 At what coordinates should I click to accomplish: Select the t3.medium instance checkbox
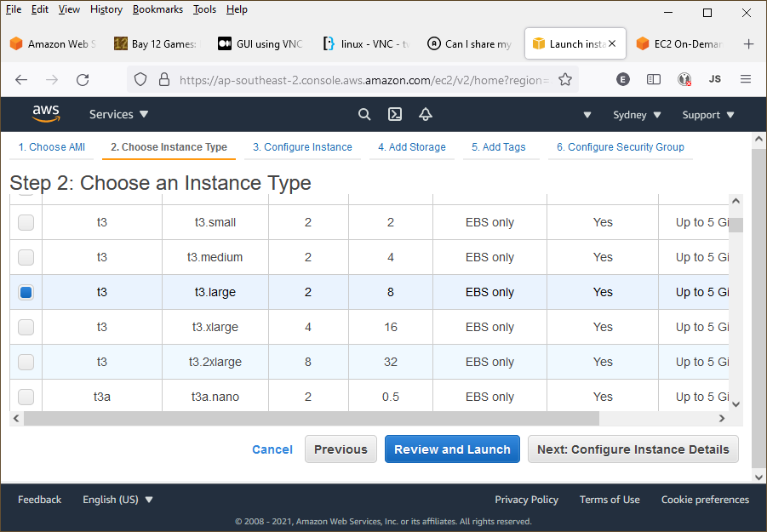26,257
